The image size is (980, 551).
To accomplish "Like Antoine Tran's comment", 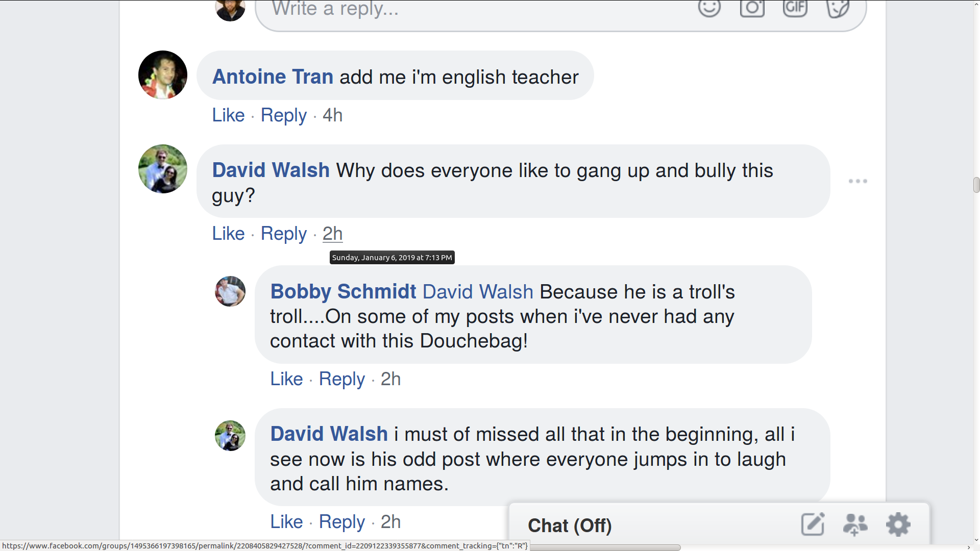I will click(x=228, y=115).
